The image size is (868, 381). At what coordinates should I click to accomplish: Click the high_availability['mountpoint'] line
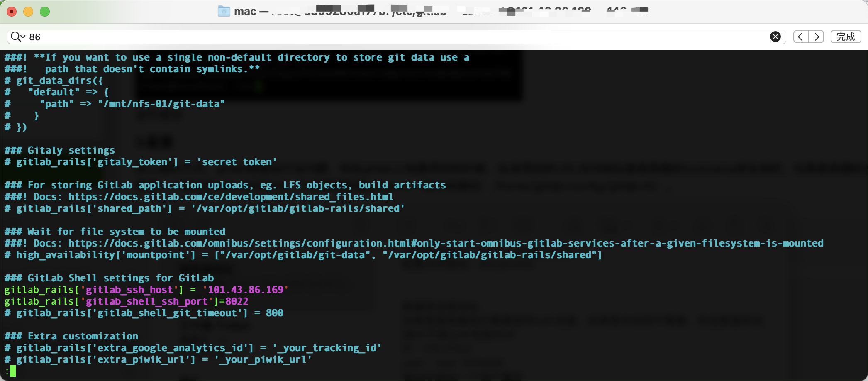[303, 255]
